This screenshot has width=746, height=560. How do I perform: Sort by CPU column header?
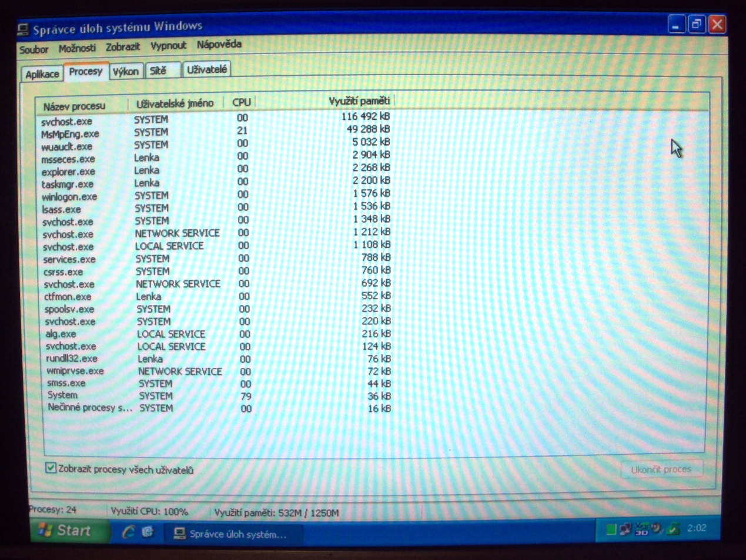[240, 102]
